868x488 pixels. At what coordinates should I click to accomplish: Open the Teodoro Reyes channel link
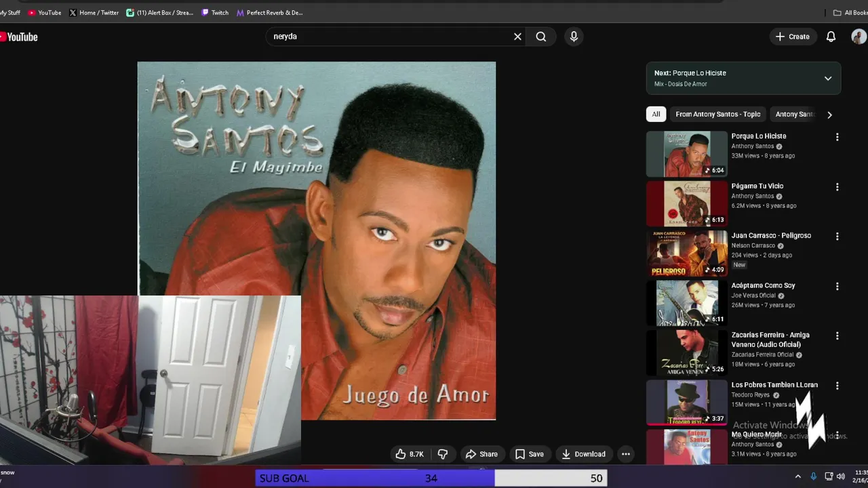tap(751, 394)
